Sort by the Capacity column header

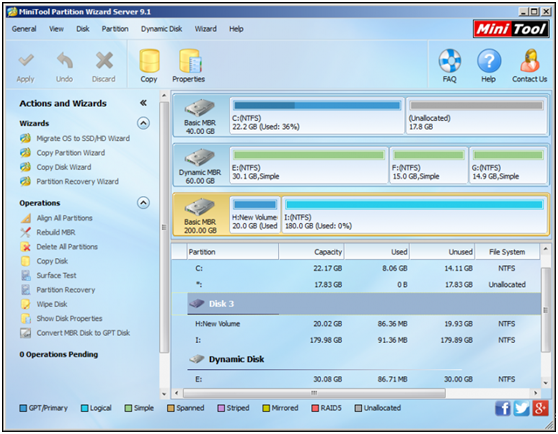(311, 252)
